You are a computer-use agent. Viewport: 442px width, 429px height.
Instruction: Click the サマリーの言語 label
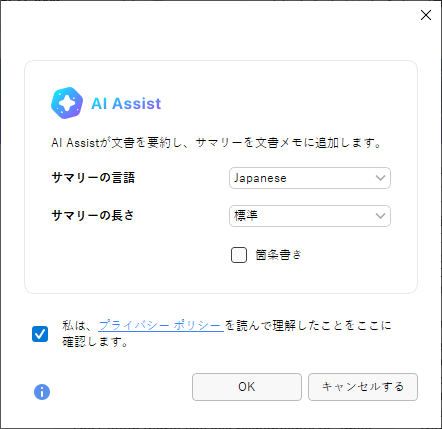pos(93,178)
